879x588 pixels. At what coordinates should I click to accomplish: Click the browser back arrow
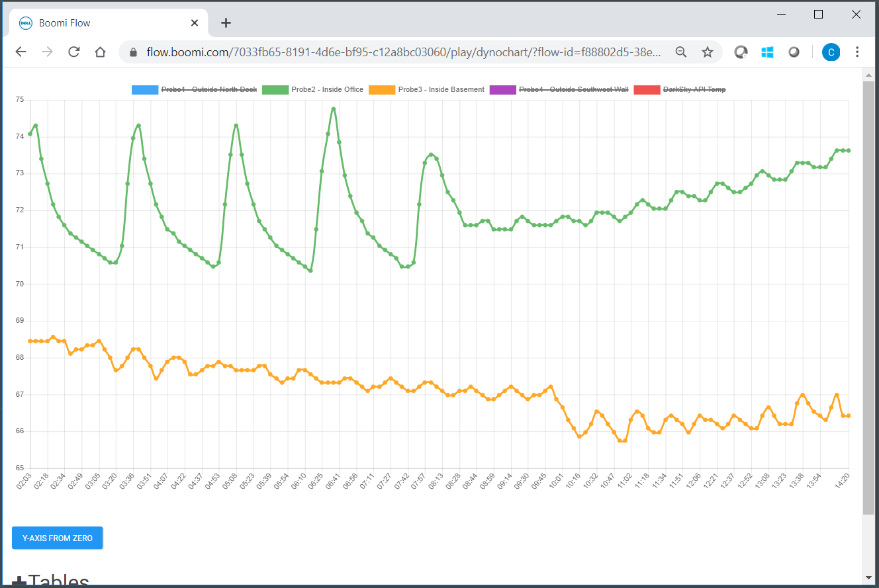click(x=21, y=52)
